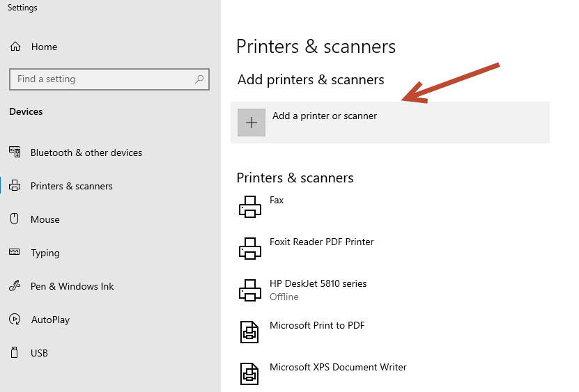Open the AutoPlay settings
This screenshot has height=392, width=579.
(50, 320)
